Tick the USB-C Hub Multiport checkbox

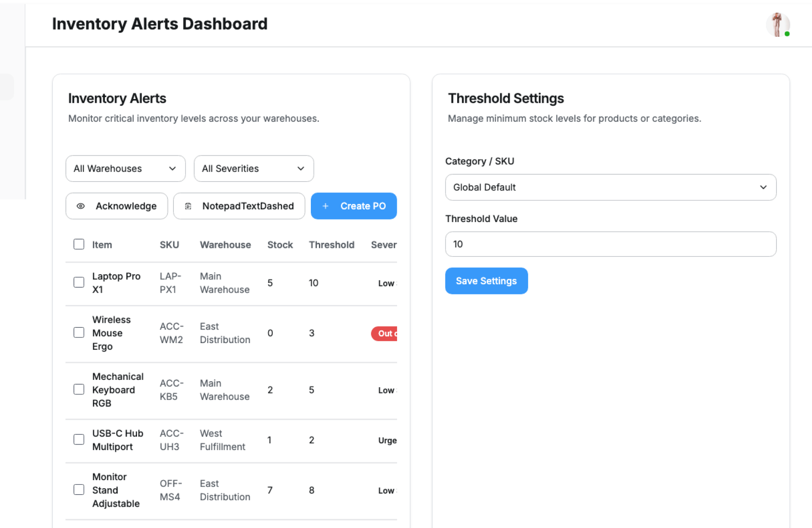79,440
